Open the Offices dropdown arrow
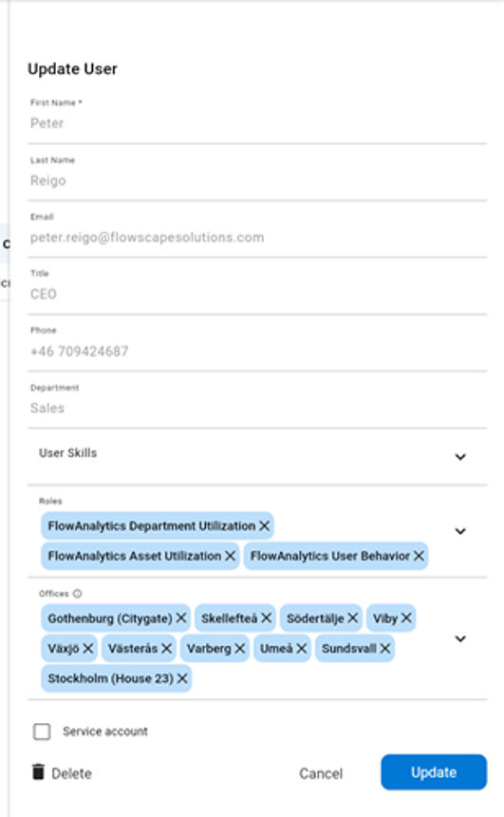Image resolution: width=504 pixels, height=817 pixels. pyautogui.click(x=460, y=638)
